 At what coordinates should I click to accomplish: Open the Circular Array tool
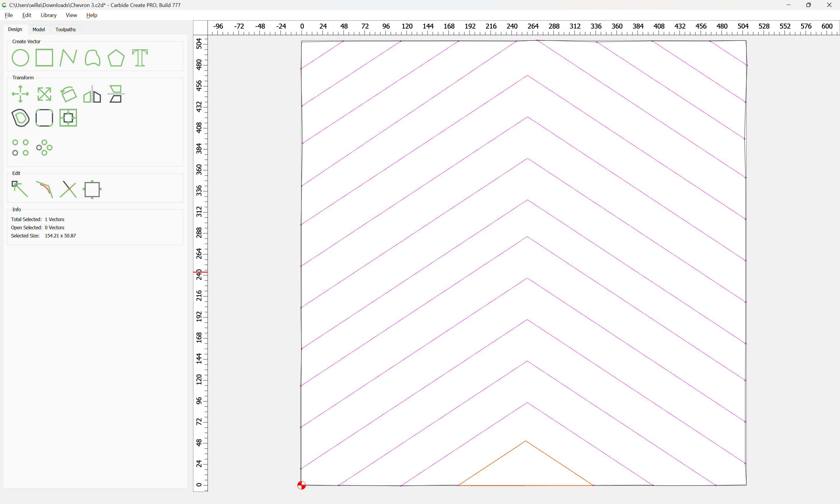pos(44,148)
